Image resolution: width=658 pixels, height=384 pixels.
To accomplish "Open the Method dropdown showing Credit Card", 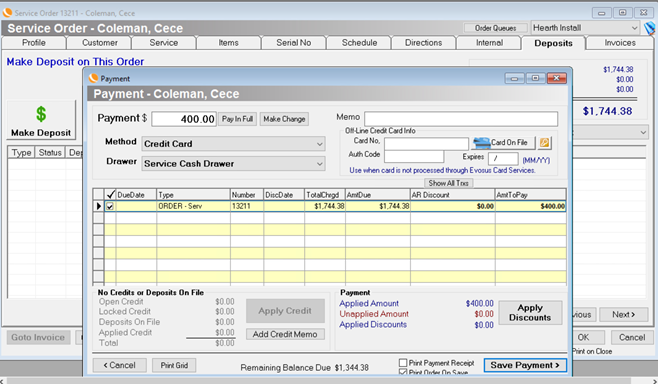I will 233,144.
